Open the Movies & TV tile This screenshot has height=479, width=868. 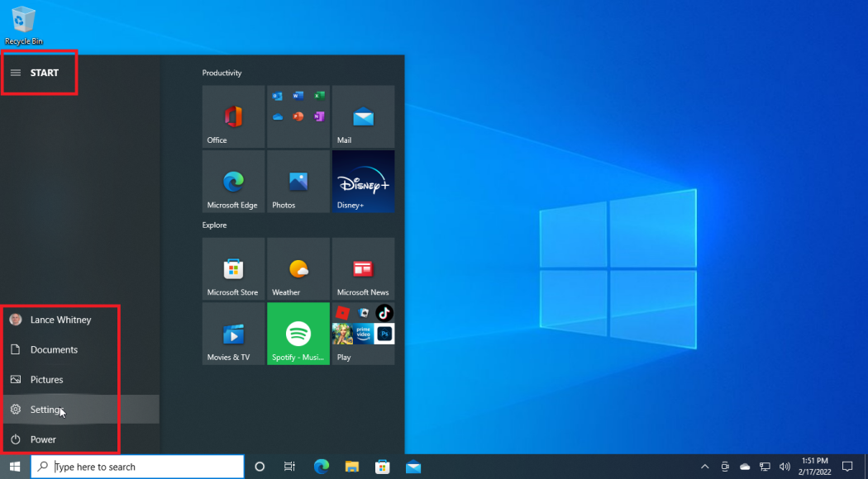[x=233, y=334]
